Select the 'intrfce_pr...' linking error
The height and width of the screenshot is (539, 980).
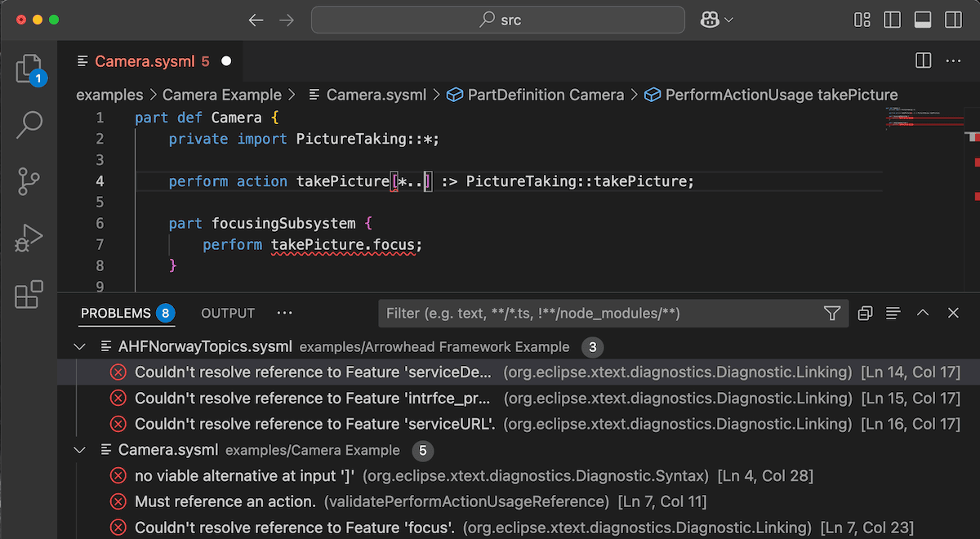[519, 399]
